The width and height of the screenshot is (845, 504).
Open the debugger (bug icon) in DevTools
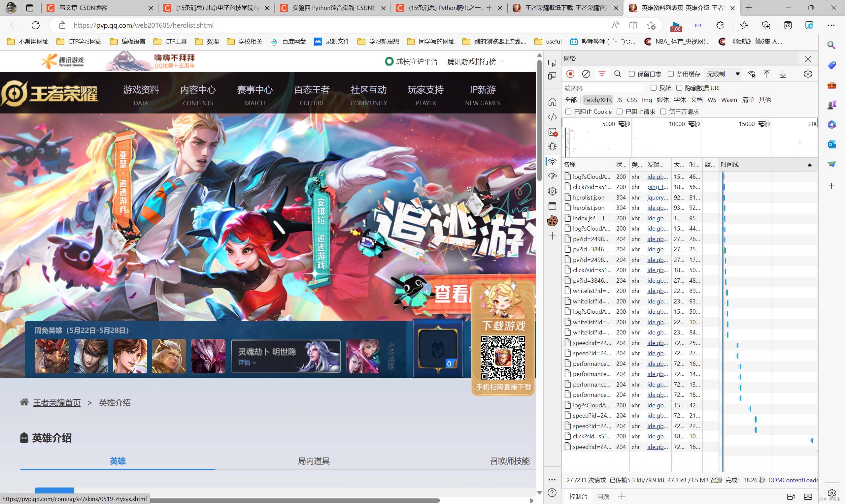click(x=552, y=146)
